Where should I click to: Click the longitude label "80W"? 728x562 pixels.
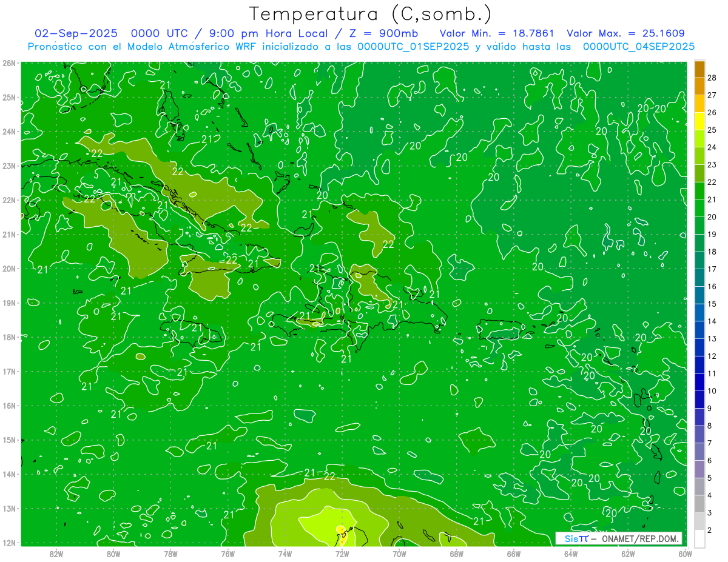coord(113,553)
